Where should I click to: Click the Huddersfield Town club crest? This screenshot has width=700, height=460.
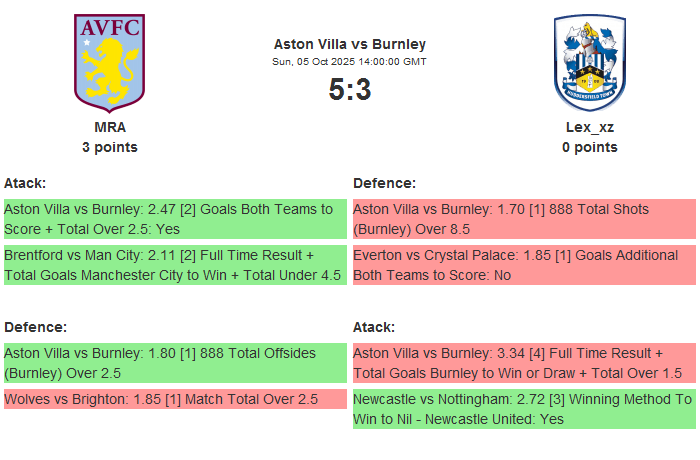(589, 62)
